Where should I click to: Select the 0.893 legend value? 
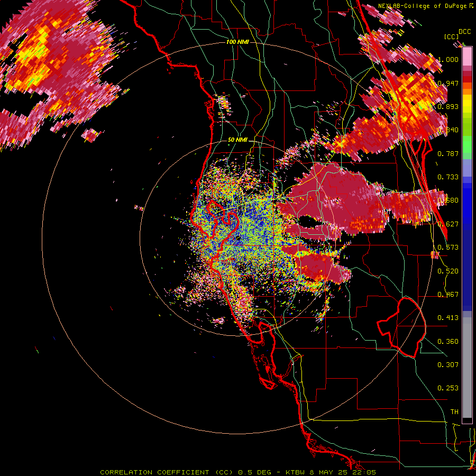point(448,106)
